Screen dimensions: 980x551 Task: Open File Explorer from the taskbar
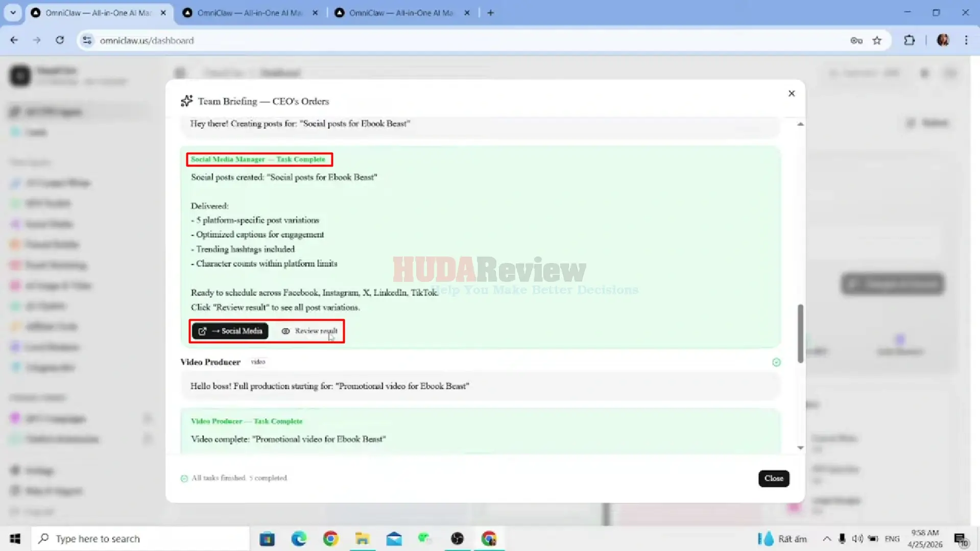(x=362, y=539)
